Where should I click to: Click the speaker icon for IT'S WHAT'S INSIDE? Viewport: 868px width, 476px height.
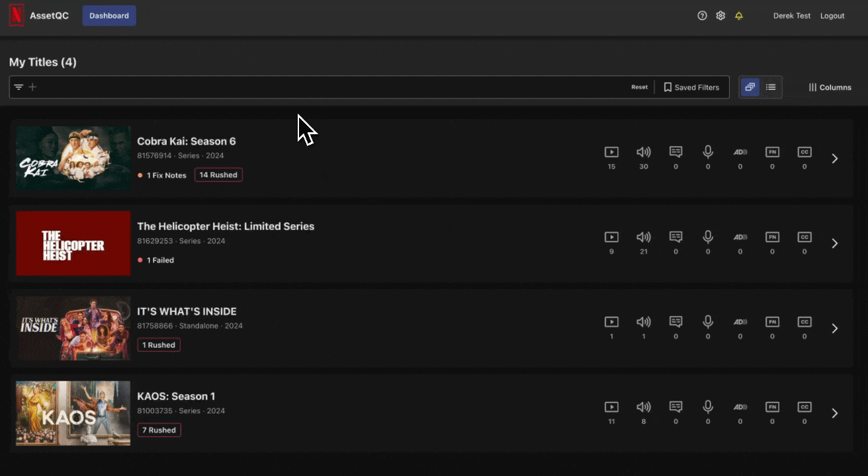coord(644,322)
